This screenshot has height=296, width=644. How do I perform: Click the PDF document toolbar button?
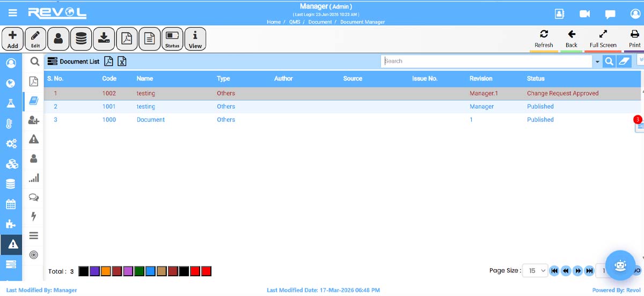(x=127, y=39)
